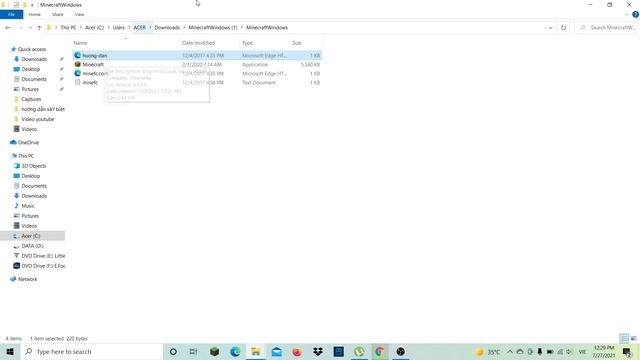640x360 pixels.
Task: Navigate to Downloads breadcrumb
Action: (167, 28)
